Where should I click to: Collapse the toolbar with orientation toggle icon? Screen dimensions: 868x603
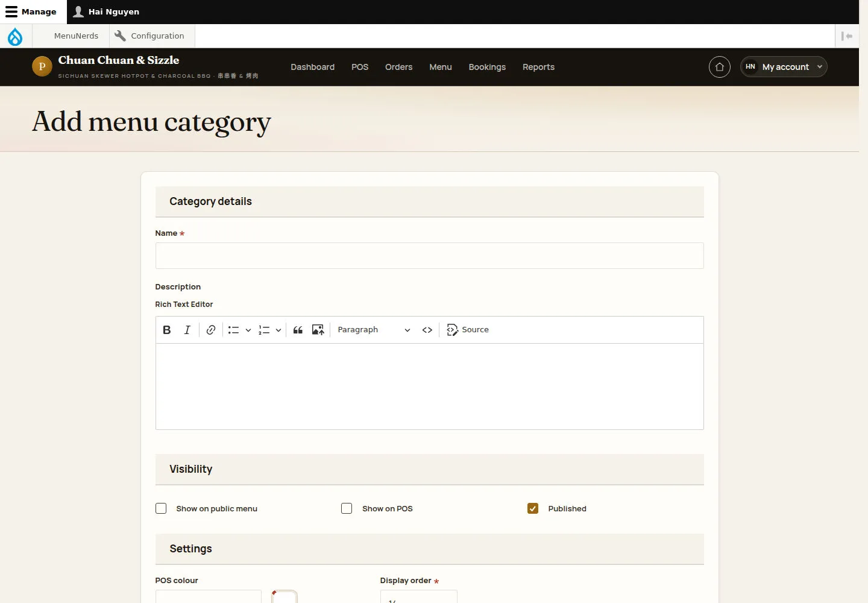coord(847,36)
